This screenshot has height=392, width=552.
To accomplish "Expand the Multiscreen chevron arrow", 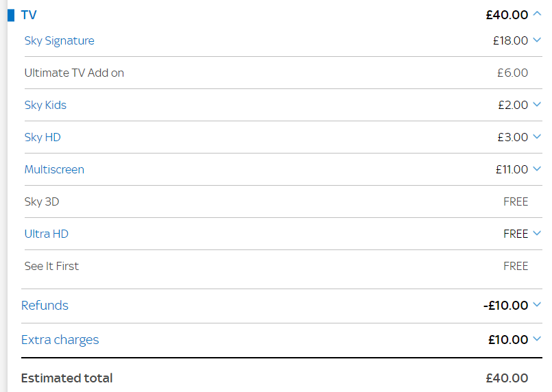I will (x=537, y=169).
